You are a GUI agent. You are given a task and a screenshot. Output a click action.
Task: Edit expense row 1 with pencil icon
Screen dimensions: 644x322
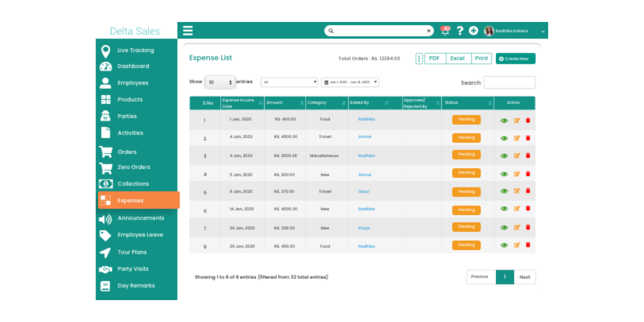pos(517,120)
